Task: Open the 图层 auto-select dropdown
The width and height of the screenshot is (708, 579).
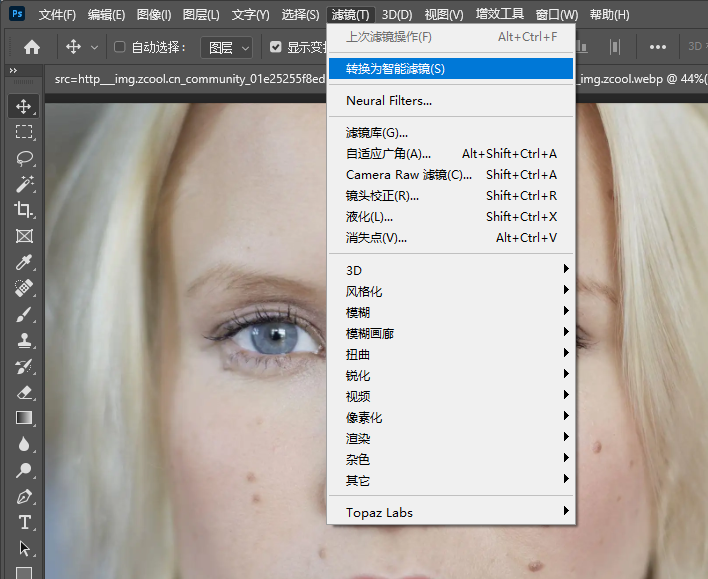Action: (x=226, y=47)
